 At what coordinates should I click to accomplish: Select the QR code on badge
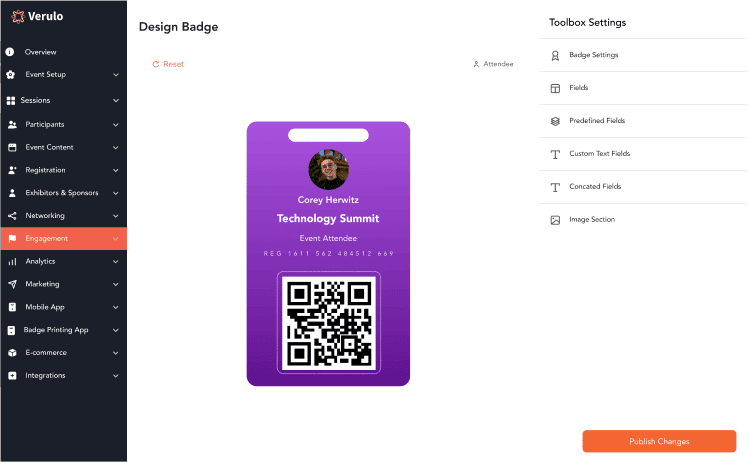click(329, 323)
